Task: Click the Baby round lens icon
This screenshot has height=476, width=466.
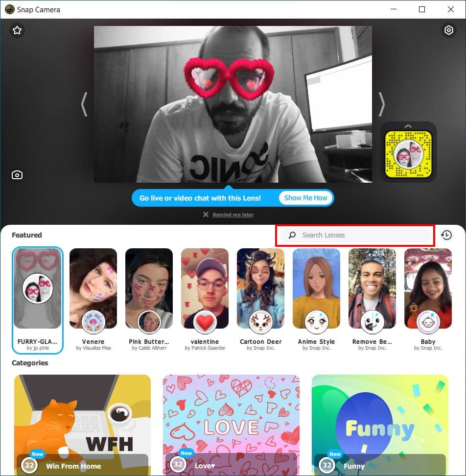Action: 428,322
